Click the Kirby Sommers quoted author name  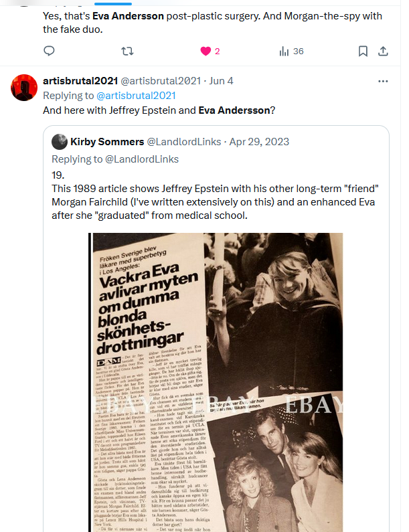pos(107,141)
